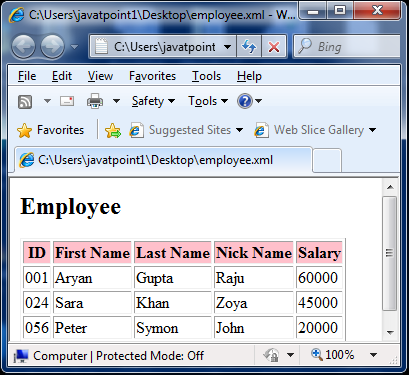Viewport: 411px width, 383px height.
Task: Open the View menu
Action: tap(100, 76)
